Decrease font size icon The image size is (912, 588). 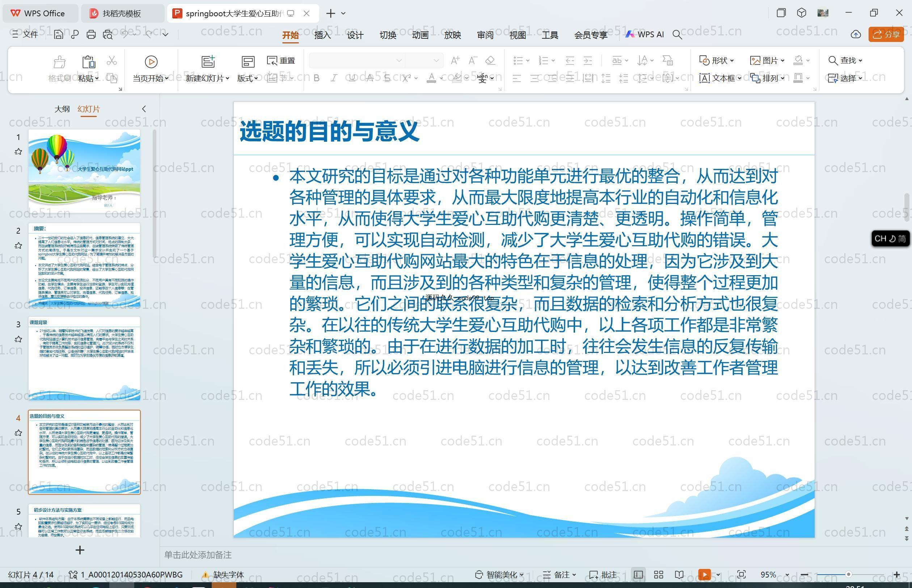[x=473, y=60]
